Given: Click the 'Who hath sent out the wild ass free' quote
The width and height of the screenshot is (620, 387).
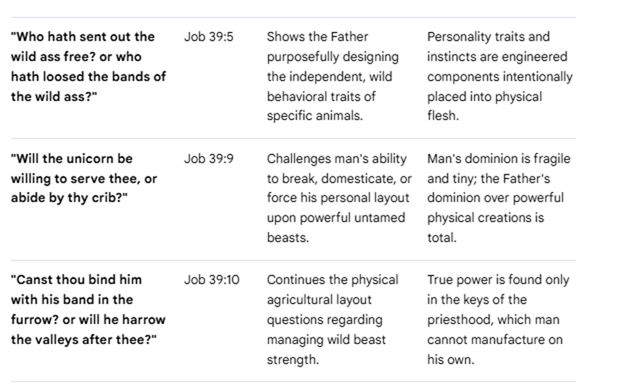Looking at the screenshot, I should click(x=89, y=66).
